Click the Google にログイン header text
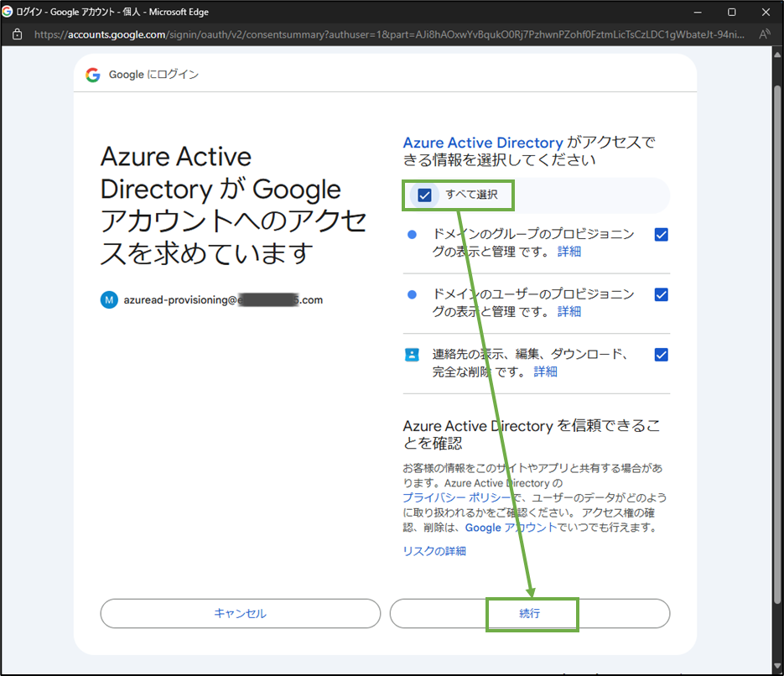The height and width of the screenshot is (676, 784). pyautogui.click(x=153, y=75)
